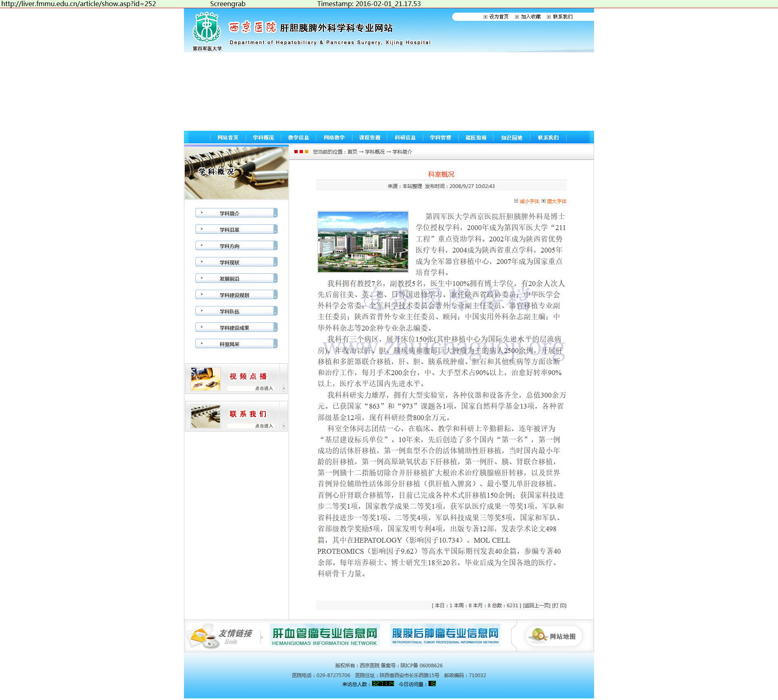Click the plus icon for 增大字体
Screen dimensions: 778x700
(x=543, y=201)
